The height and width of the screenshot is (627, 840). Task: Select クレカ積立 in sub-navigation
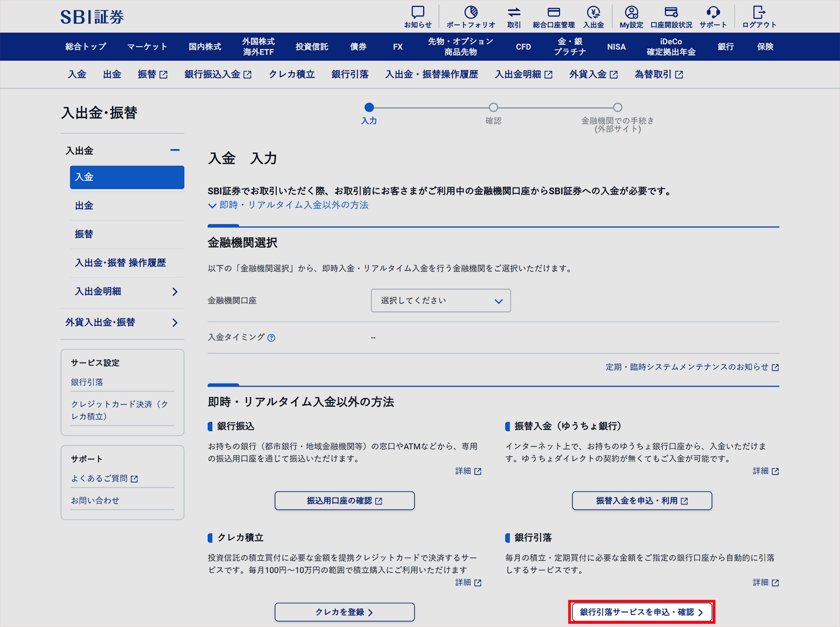[x=292, y=74]
